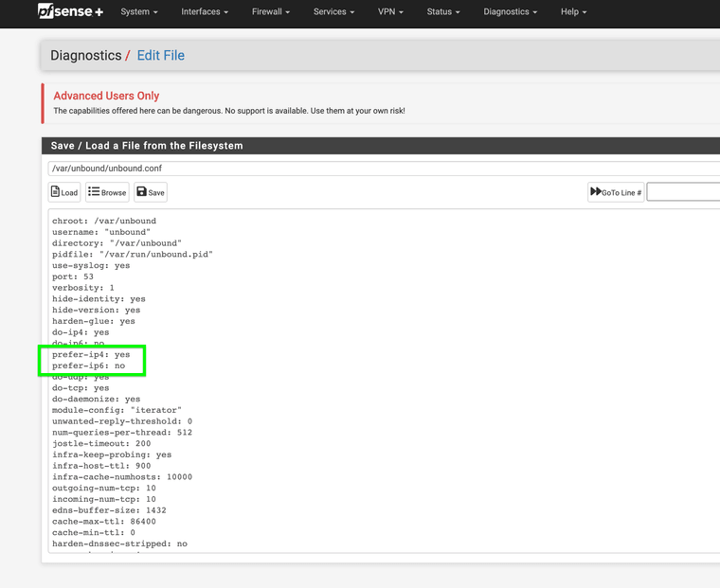This screenshot has height=588, width=720.
Task: Click the 'use-syslog: yes' line
Action: tap(91, 265)
